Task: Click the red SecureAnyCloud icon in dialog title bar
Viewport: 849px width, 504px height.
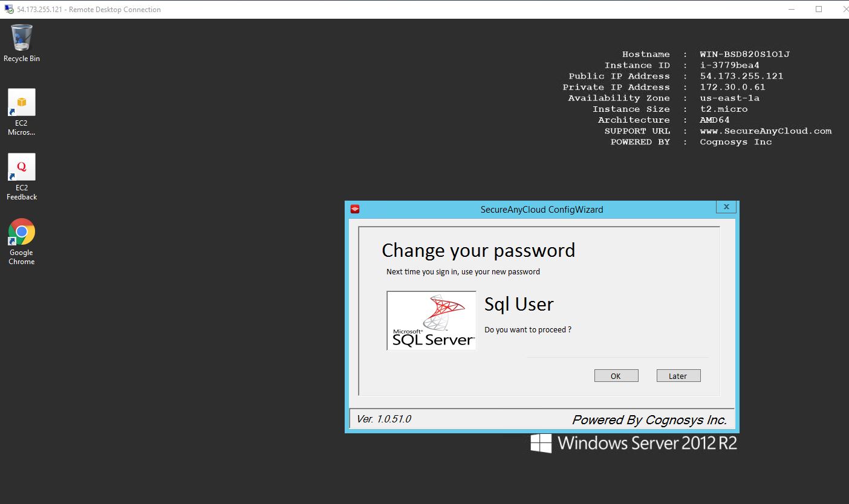Action: click(x=355, y=209)
